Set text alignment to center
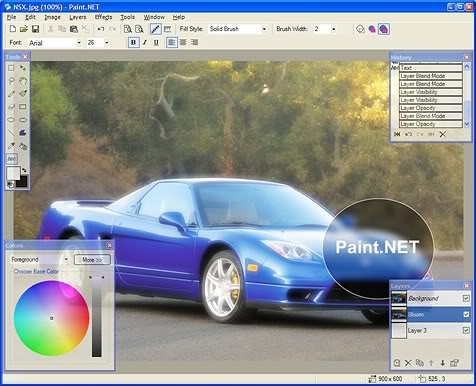Screen dimensions: 476x386 [x=183, y=42]
